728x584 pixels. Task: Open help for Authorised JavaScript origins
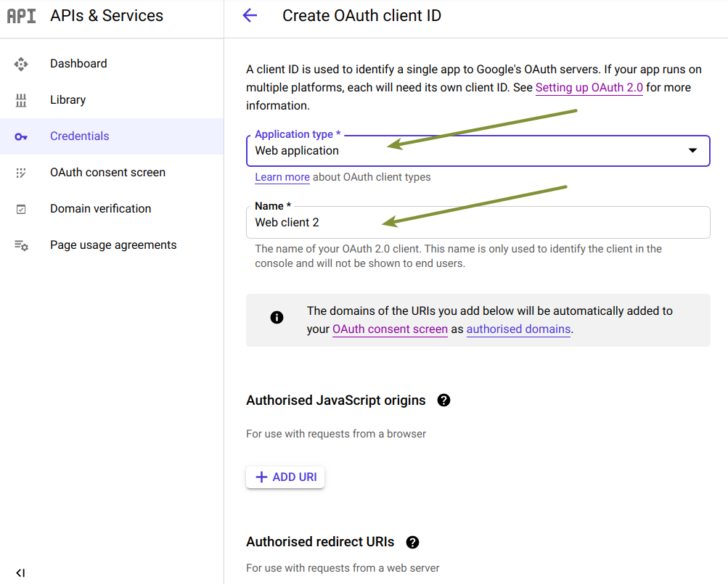click(444, 400)
